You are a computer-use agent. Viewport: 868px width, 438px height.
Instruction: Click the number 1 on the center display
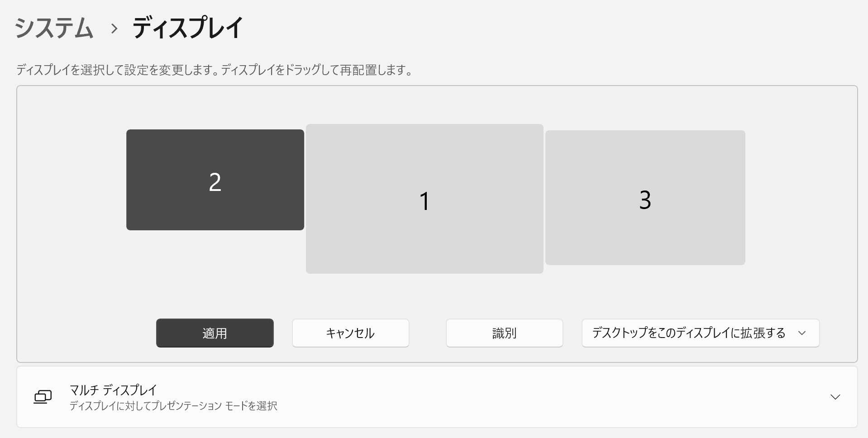pyautogui.click(x=424, y=201)
